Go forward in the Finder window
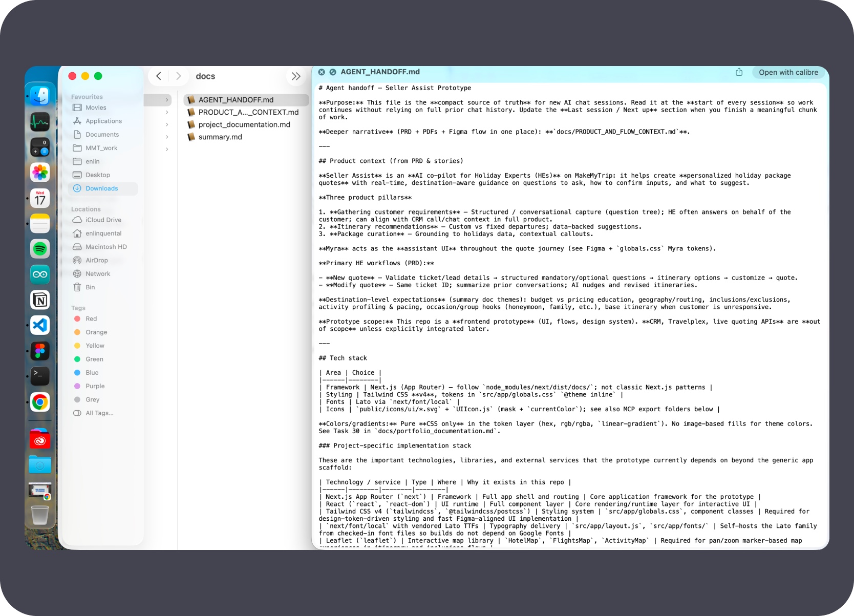The image size is (854, 616). click(x=178, y=76)
